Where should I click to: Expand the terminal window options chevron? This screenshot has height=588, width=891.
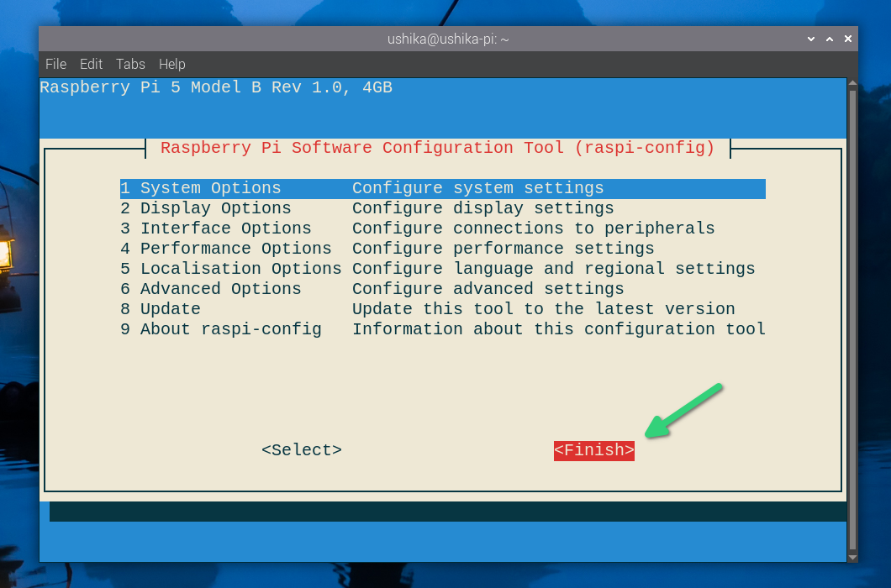tap(810, 39)
